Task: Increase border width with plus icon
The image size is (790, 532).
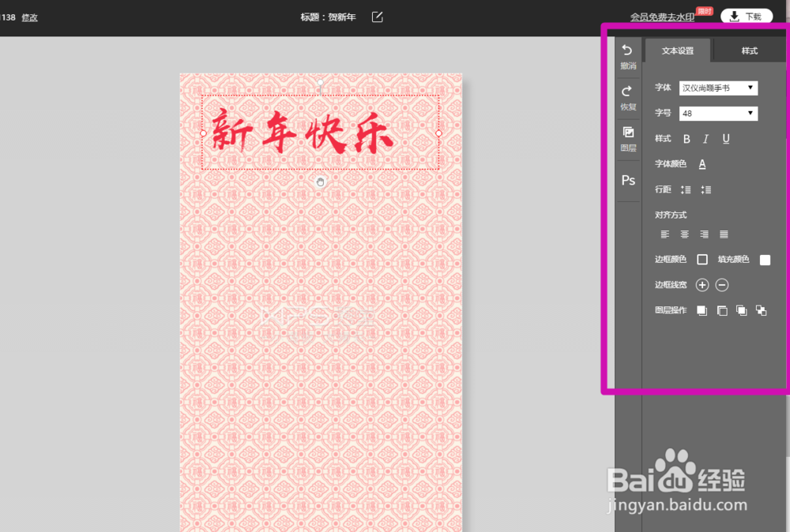Action: tap(702, 285)
